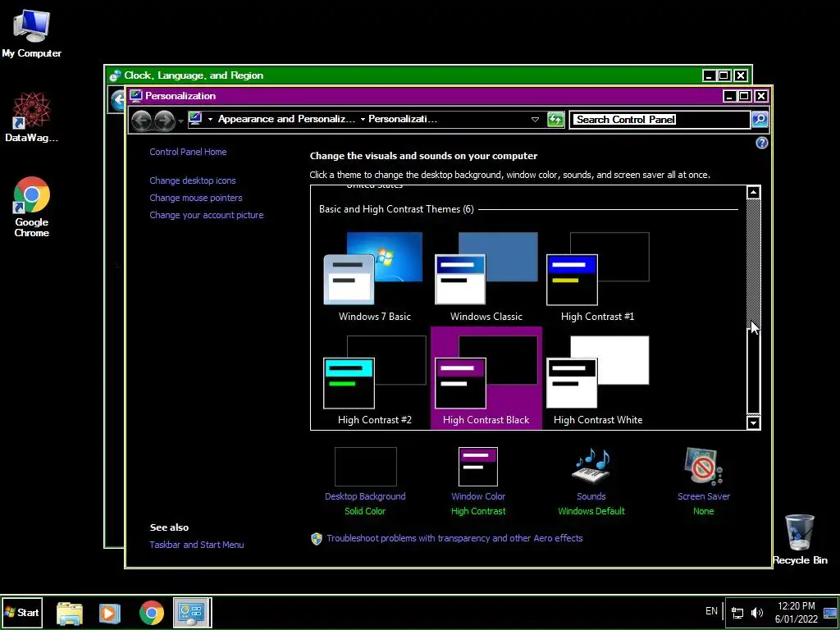Image resolution: width=840 pixels, height=630 pixels.
Task: Select the Windows 7 Basic theme
Action: 374,276
